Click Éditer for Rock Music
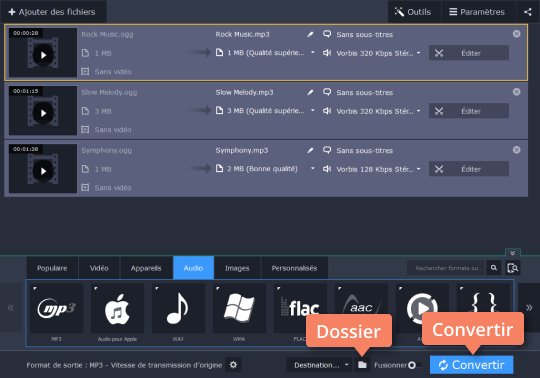Screen dimensions: 540x378 pos(469,53)
